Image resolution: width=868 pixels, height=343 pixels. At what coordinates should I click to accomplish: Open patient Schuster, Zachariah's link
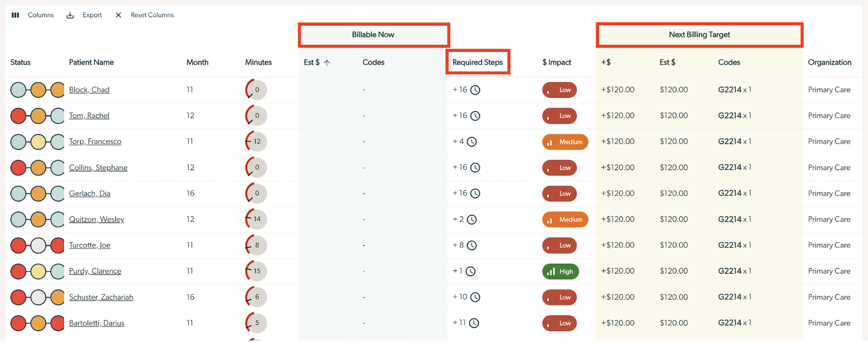[x=101, y=297]
